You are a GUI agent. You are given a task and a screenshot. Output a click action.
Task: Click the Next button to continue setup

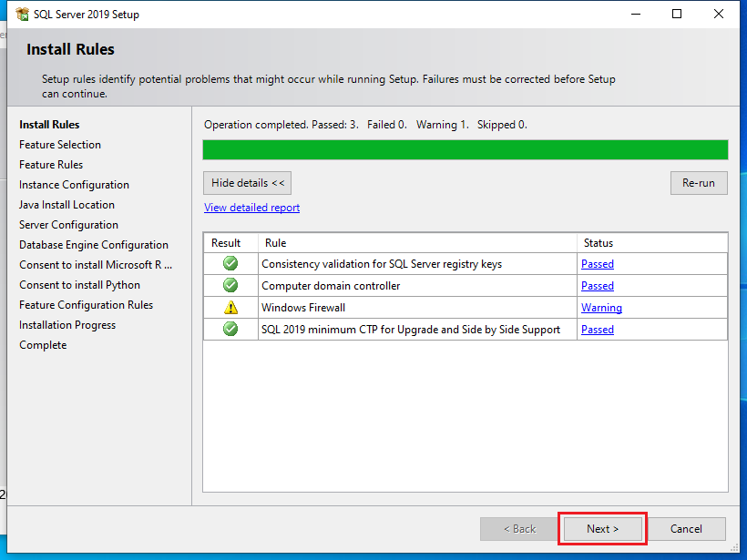(602, 529)
